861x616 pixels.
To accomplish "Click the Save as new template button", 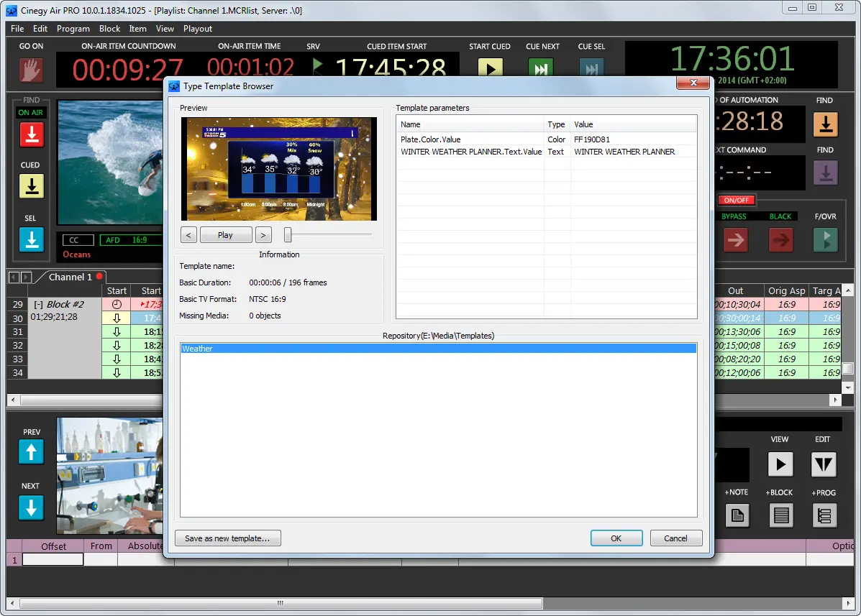I will click(227, 538).
